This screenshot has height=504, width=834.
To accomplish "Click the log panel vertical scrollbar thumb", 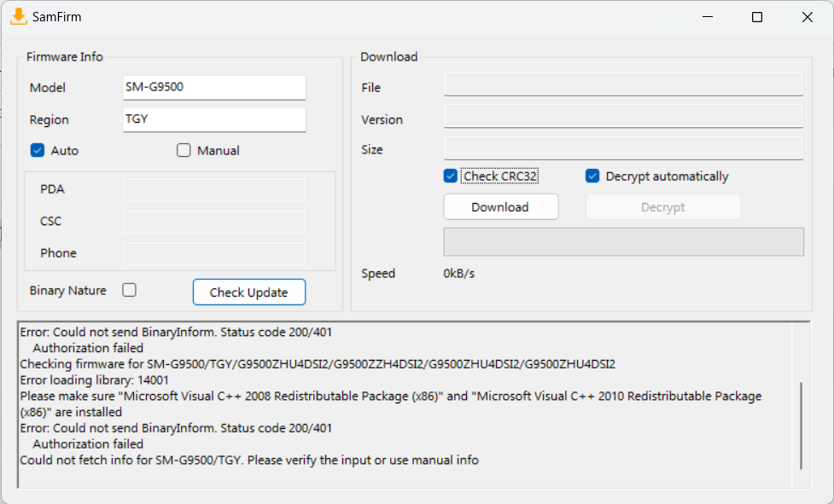I will [801, 426].
